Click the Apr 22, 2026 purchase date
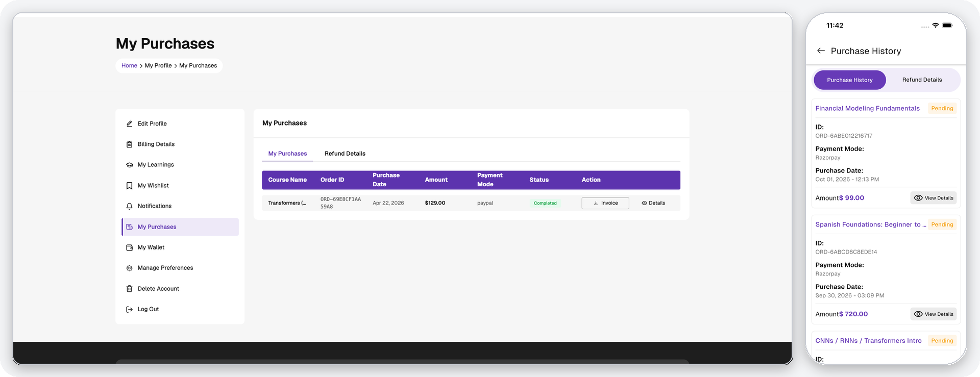This screenshot has width=980, height=377. pos(388,203)
